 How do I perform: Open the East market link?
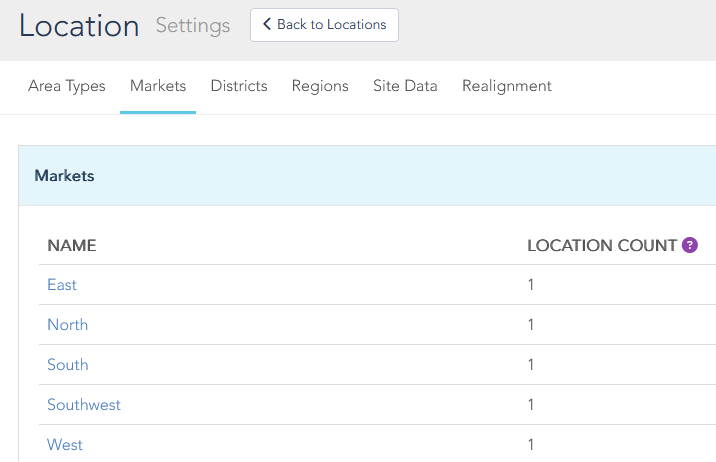(62, 285)
